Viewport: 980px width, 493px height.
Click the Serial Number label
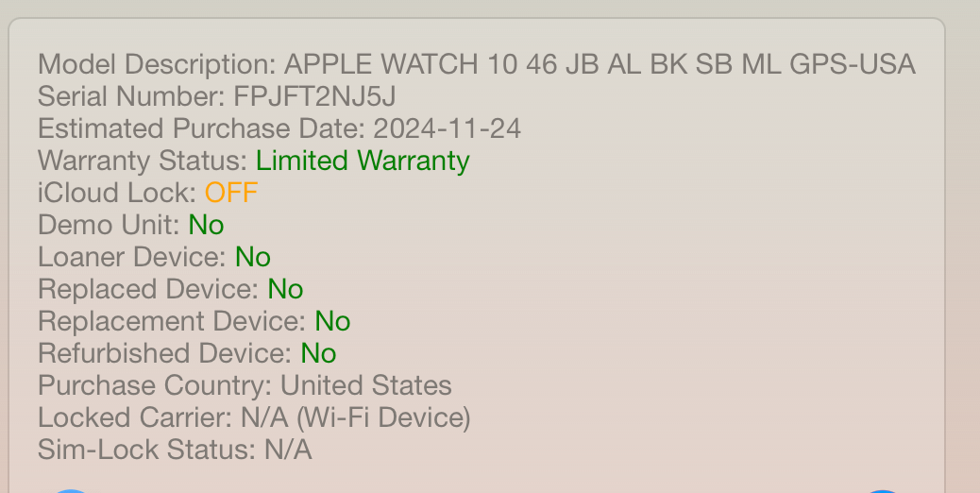(x=132, y=97)
